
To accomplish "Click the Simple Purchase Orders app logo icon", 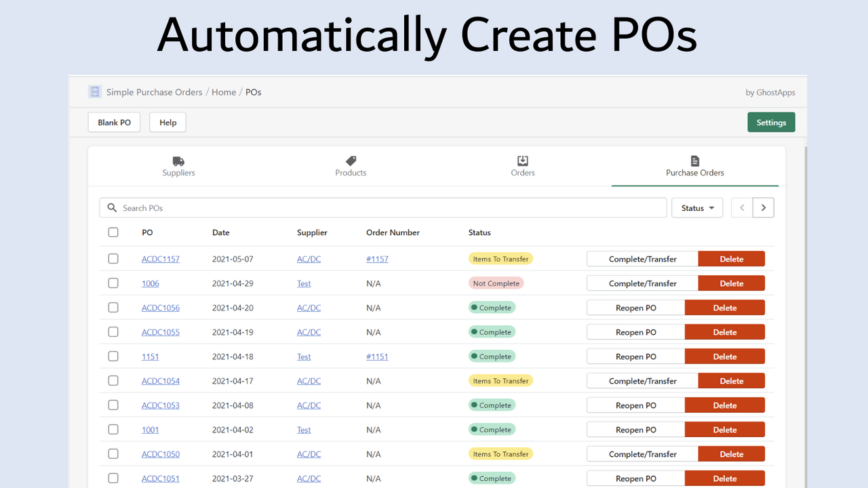I will (x=95, y=91).
